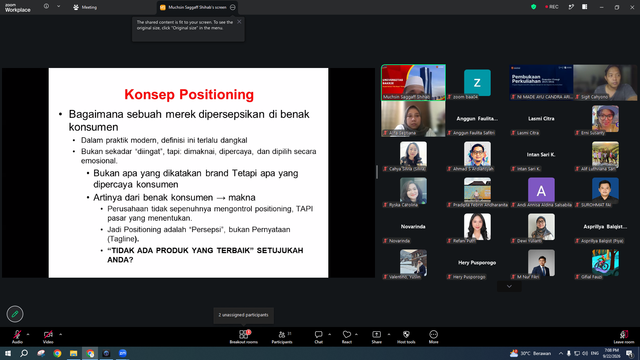Click Leave room button
640x360 pixels.
click(624, 336)
